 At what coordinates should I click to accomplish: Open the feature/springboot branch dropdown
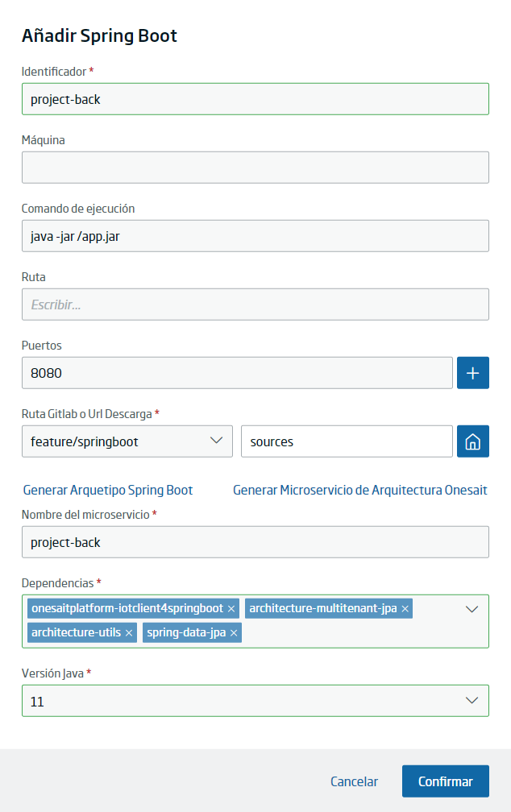point(127,441)
